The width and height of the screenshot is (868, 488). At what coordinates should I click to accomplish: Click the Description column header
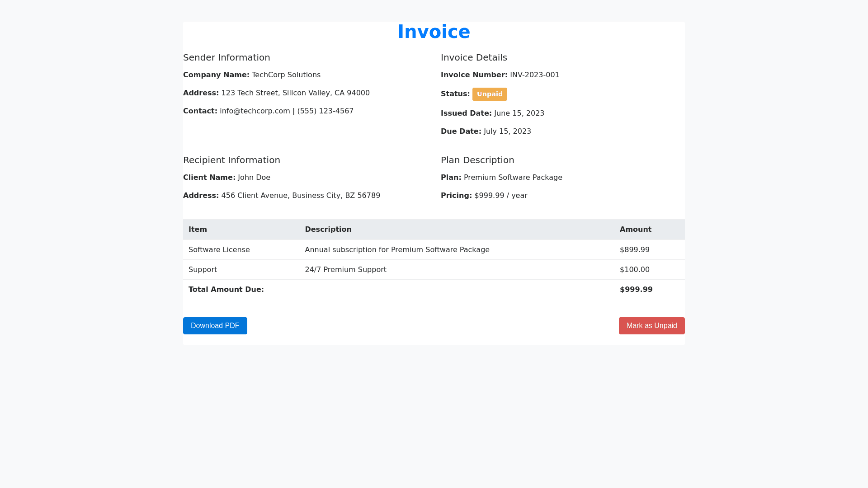point(328,230)
